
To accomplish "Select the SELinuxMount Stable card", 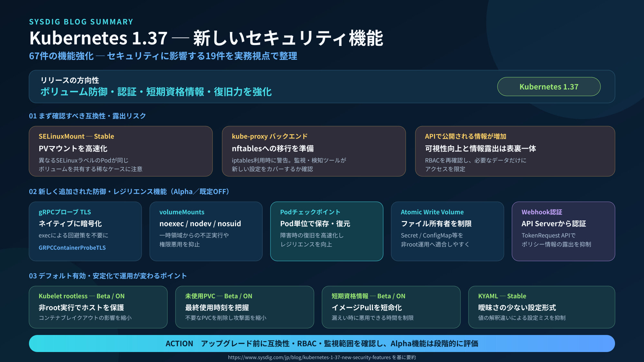I will (121, 151).
